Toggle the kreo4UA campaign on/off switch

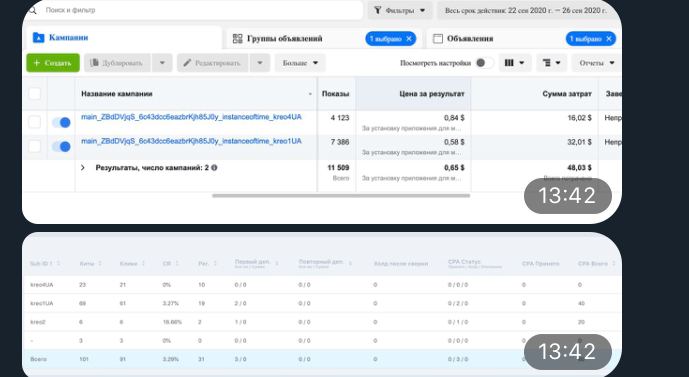[61, 122]
